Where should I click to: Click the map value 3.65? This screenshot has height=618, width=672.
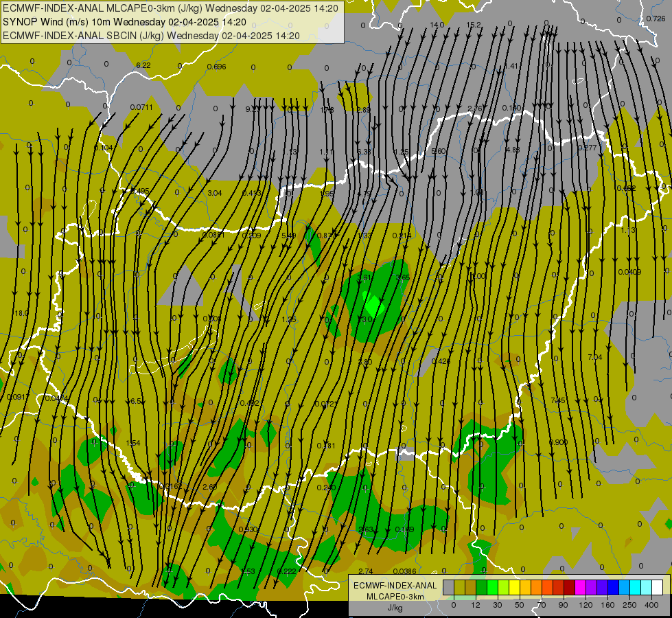(x=403, y=277)
